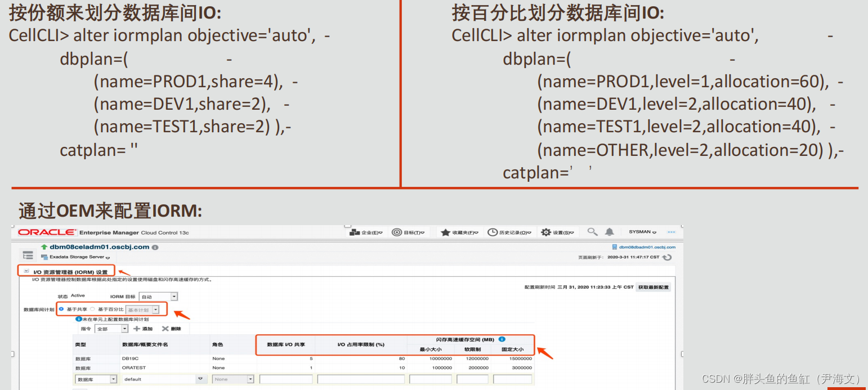
Task: Click the 历史记录 clock icon
Action: (492, 232)
